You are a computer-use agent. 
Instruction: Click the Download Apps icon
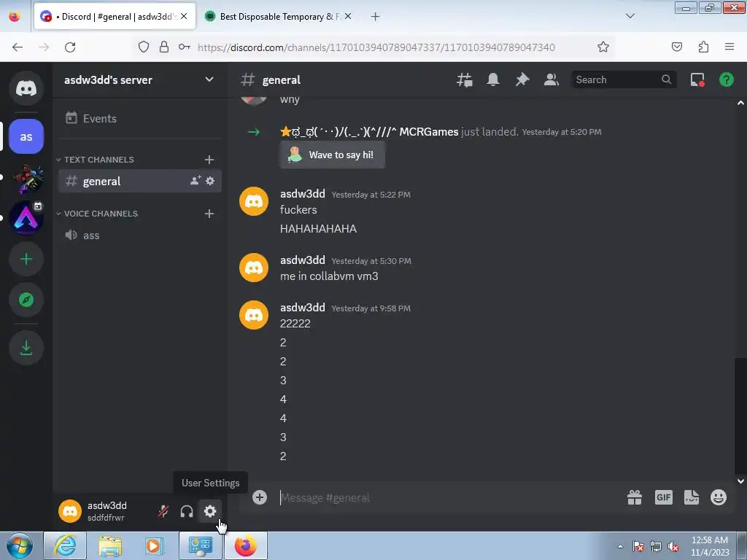(x=26, y=348)
